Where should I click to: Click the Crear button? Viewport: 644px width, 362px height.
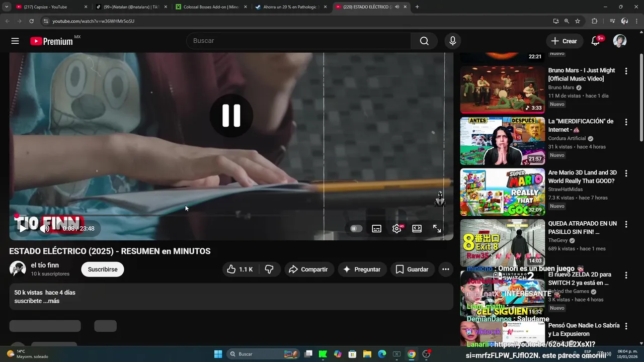[x=565, y=41]
